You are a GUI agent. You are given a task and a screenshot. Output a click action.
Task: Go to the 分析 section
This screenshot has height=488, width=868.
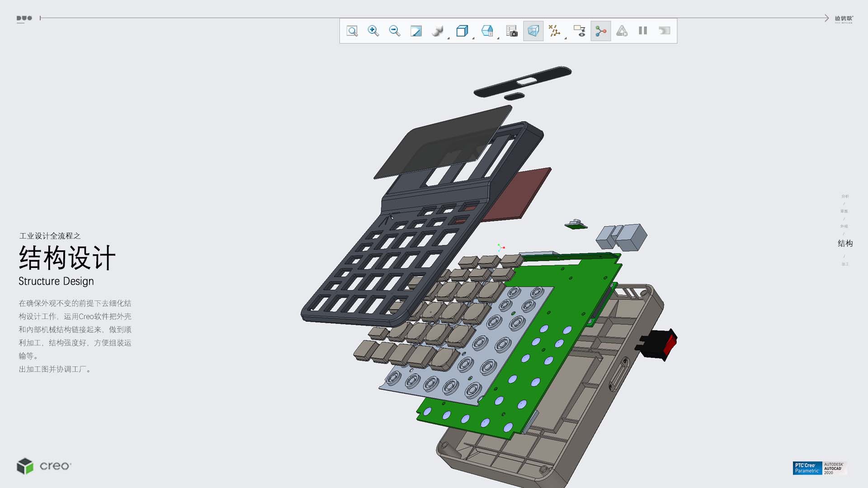coord(845,196)
